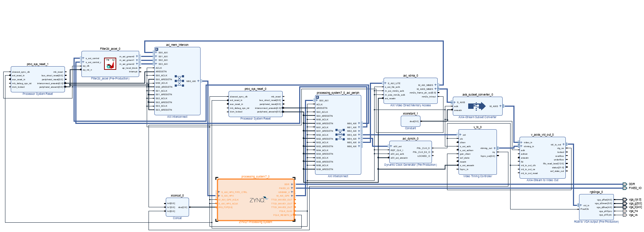Select the xlconstant_1 Constant block

point(410,121)
